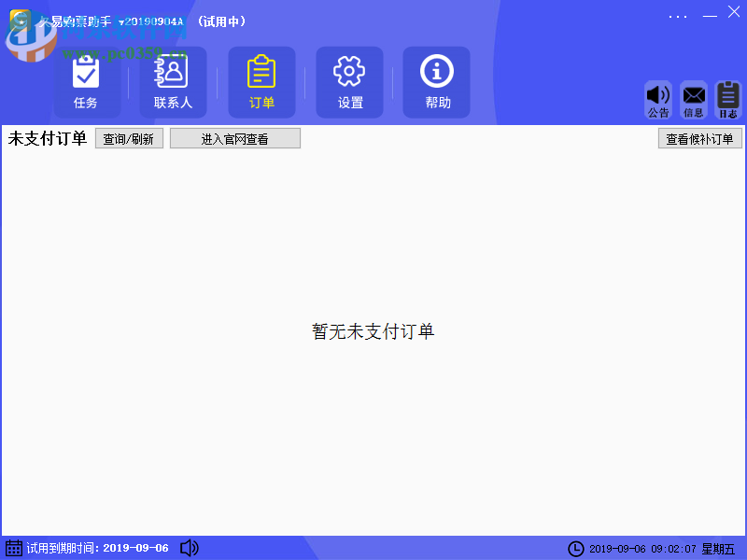The height and width of the screenshot is (560, 747).
Task: Click the 帮助 (Help) info icon
Action: pyautogui.click(x=435, y=82)
